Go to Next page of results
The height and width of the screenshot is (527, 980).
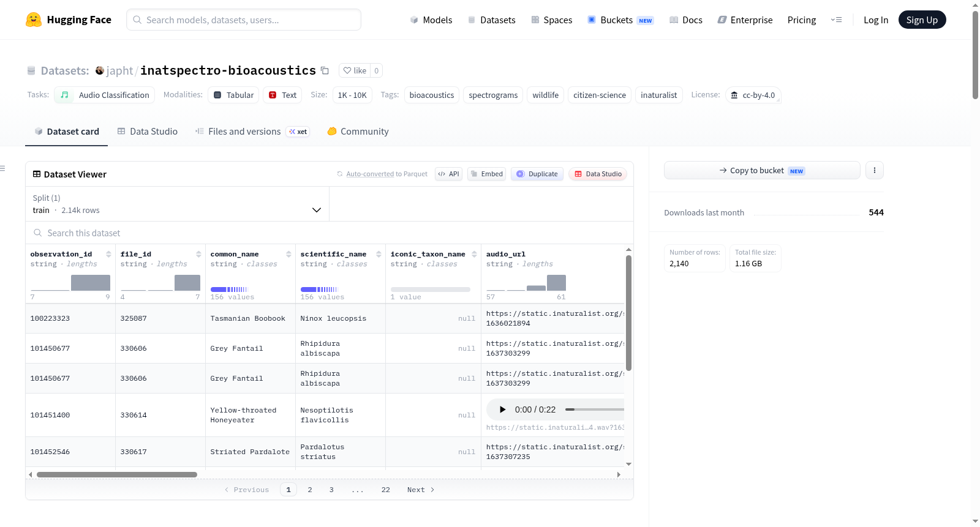click(421, 490)
